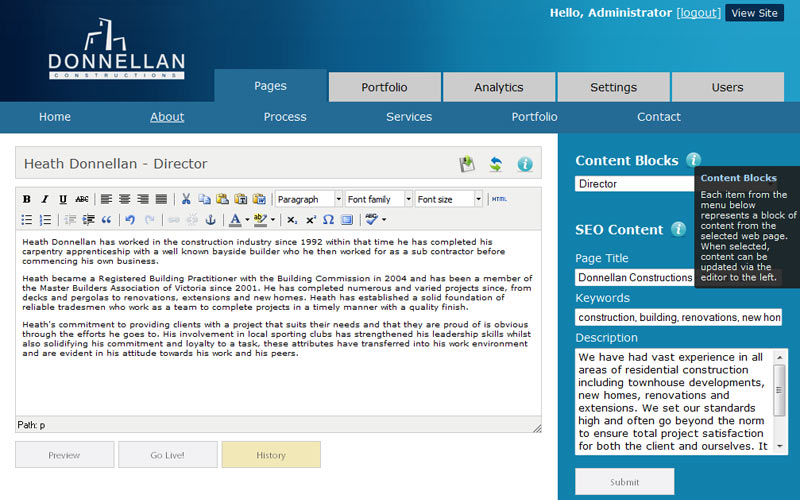The image size is (800, 500).
Task: Open Font family dropdown
Action: point(379,199)
